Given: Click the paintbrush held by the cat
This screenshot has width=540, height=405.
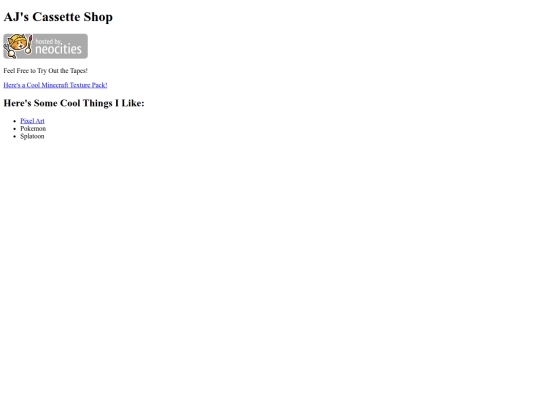Looking at the screenshot, I should [30, 44].
